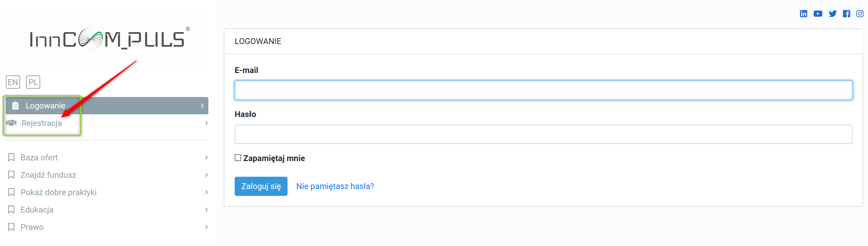Expand the Prawo chevron arrow

click(206, 227)
